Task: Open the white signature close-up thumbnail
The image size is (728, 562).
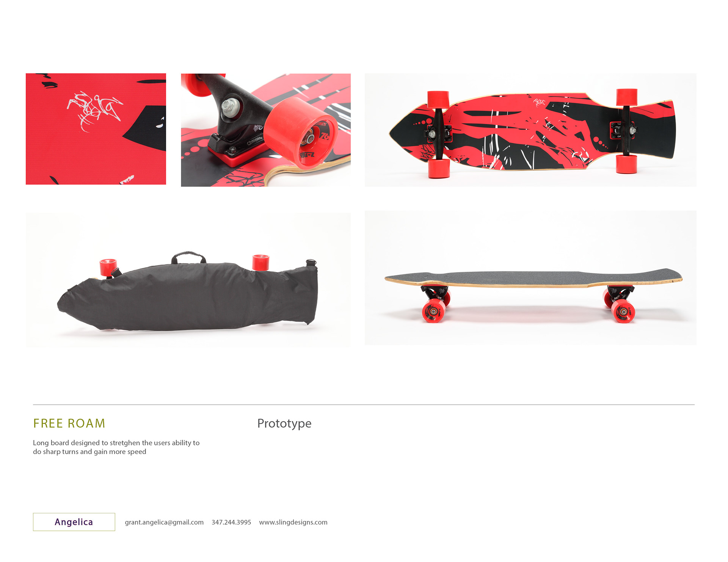Action: (96, 129)
